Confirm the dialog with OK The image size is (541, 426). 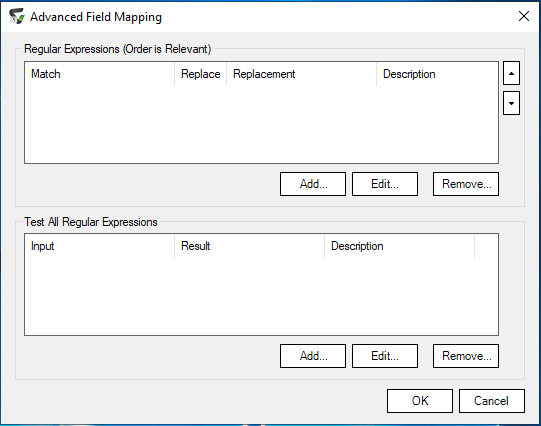420,401
